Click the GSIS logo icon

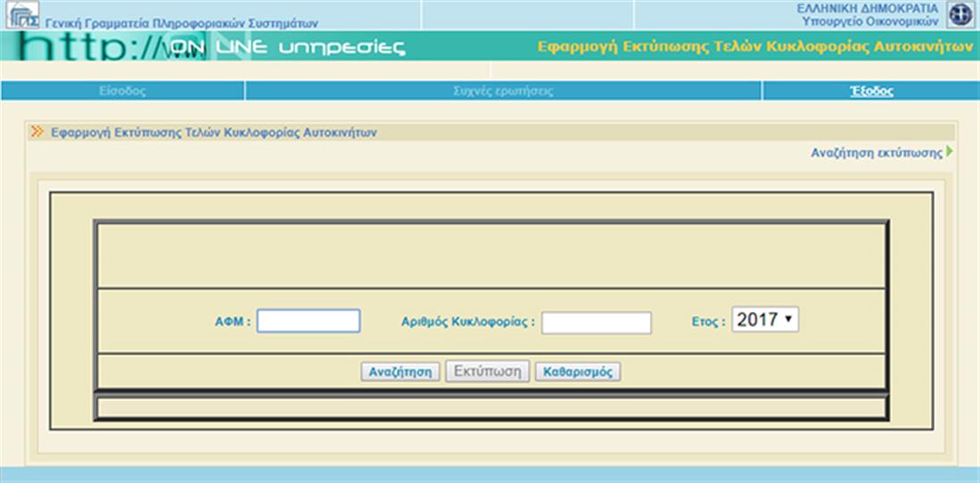[22, 15]
